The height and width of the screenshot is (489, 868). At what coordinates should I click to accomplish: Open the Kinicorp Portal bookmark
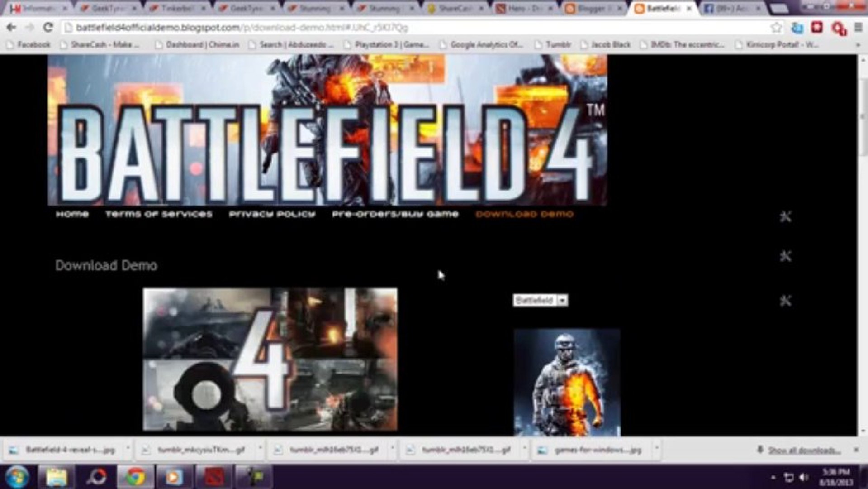click(x=777, y=45)
